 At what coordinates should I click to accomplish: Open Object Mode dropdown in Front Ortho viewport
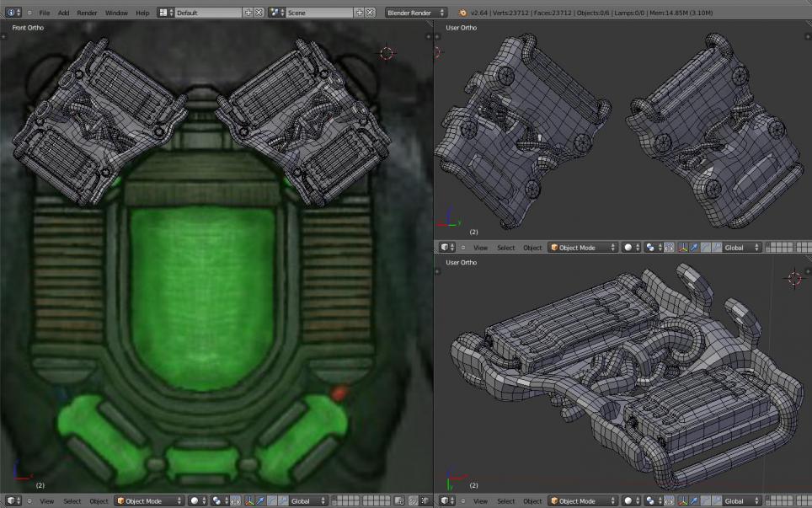point(149,501)
